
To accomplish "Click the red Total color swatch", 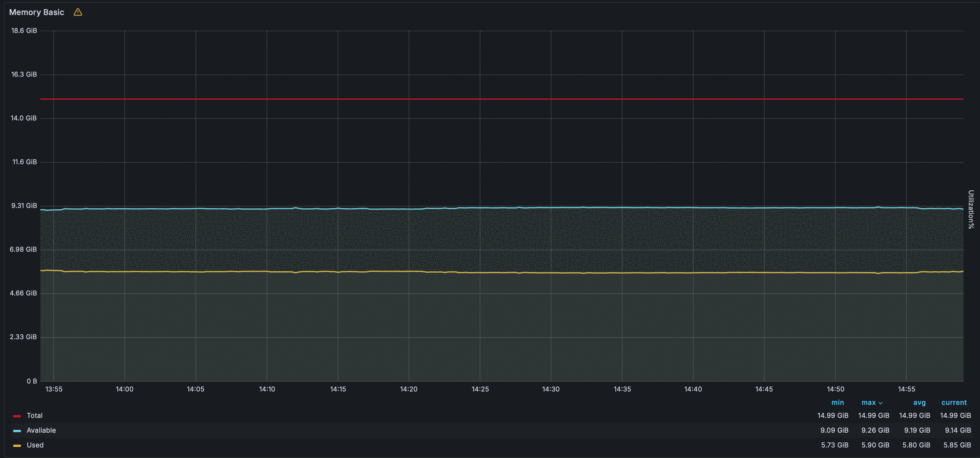I will pos(17,416).
